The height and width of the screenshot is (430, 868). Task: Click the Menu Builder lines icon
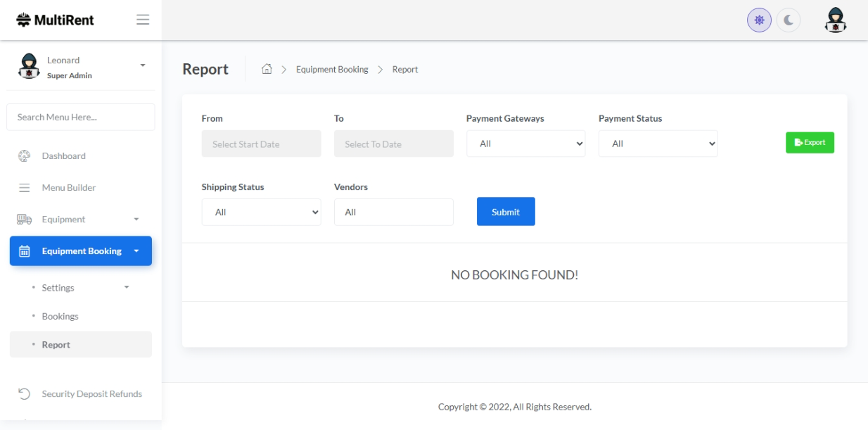point(24,188)
